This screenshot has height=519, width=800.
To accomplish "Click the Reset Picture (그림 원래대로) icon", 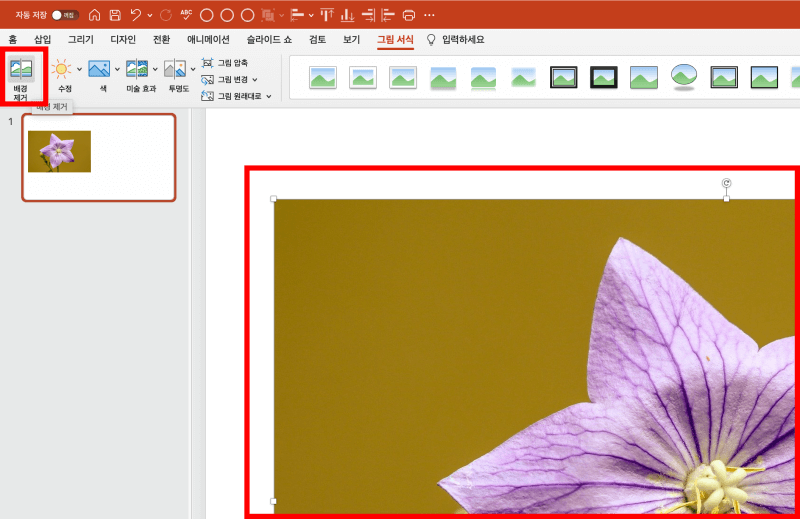I will pos(207,96).
